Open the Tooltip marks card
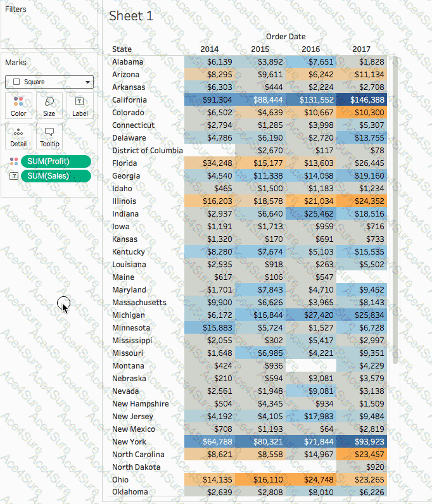This screenshot has width=432, height=504. [x=49, y=135]
